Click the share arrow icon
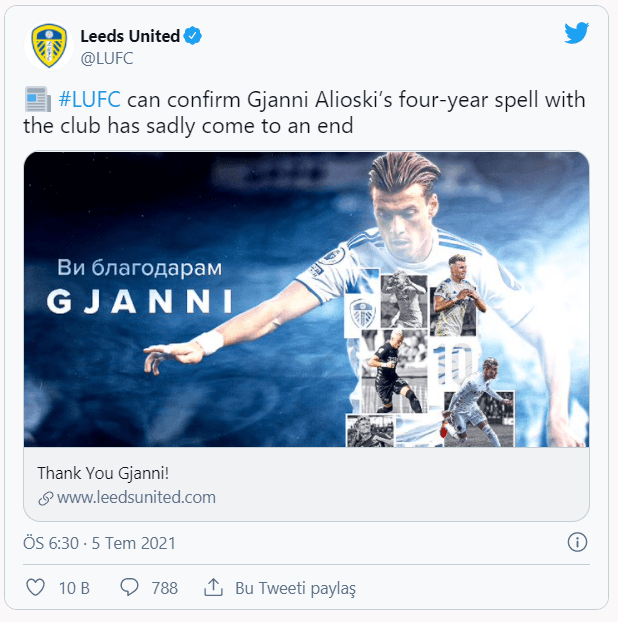The width and height of the screenshot is (618, 622). [212, 587]
